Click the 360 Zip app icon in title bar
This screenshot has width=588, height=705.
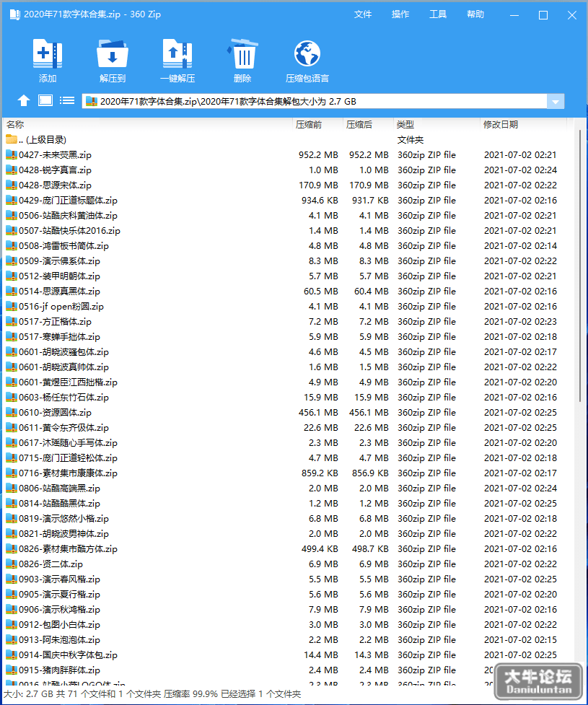click(x=14, y=14)
